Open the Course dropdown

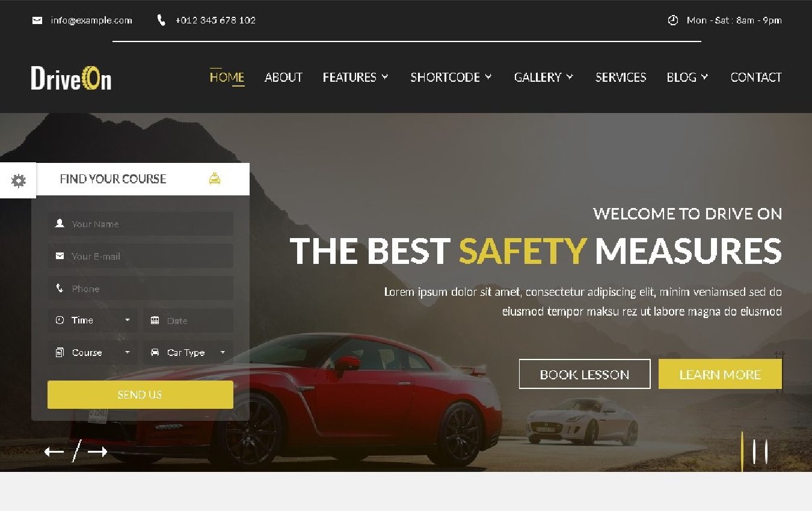coord(93,353)
